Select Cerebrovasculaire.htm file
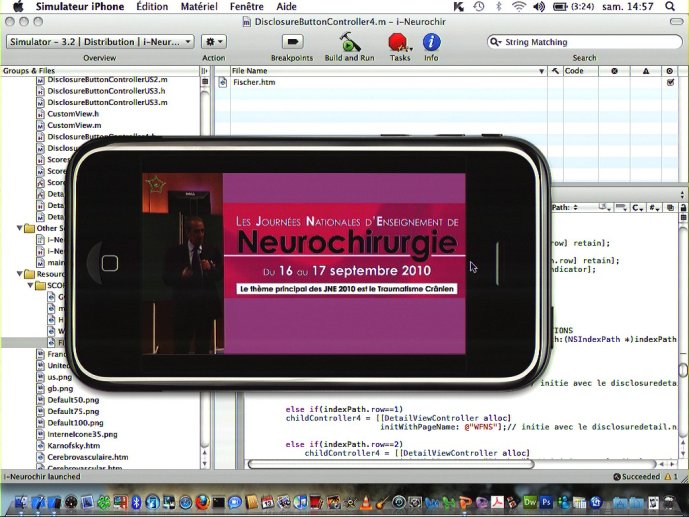Image resolution: width=689 pixels, height=517 pixels. pos(88,457)
